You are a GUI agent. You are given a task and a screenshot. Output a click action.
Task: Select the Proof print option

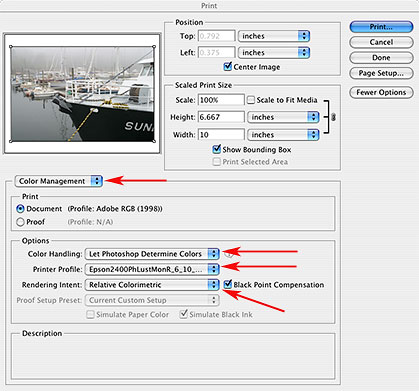[x=20, y=222]
